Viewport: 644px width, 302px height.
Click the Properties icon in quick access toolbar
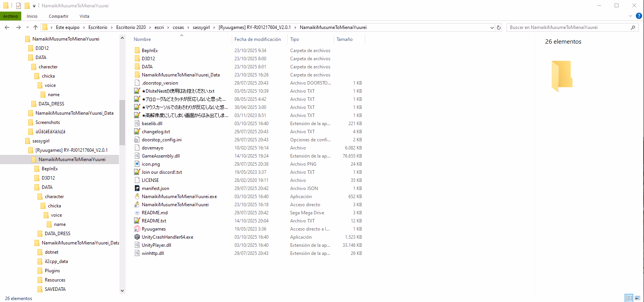(18, 6)
